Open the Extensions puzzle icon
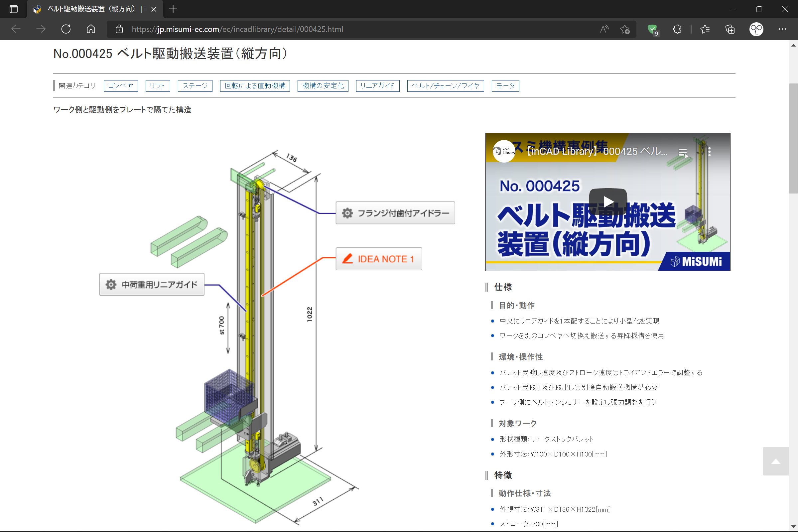This screenshot has height=532, width=798. click(x=677, y=29)
